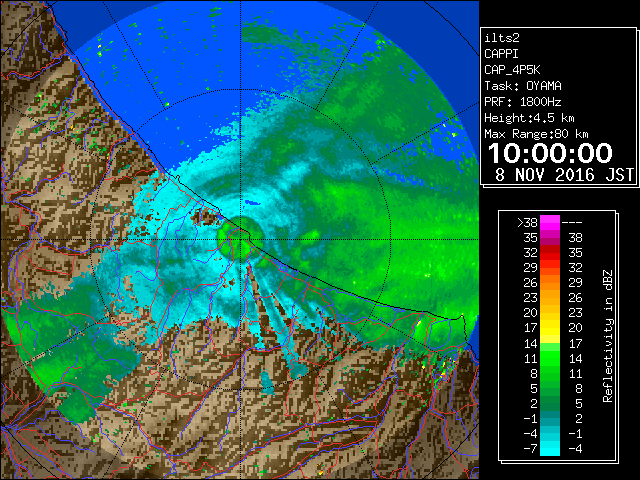Click the "PRF: 1800Hz" line
Screen dimensions: 640x480
coord(523,102)
